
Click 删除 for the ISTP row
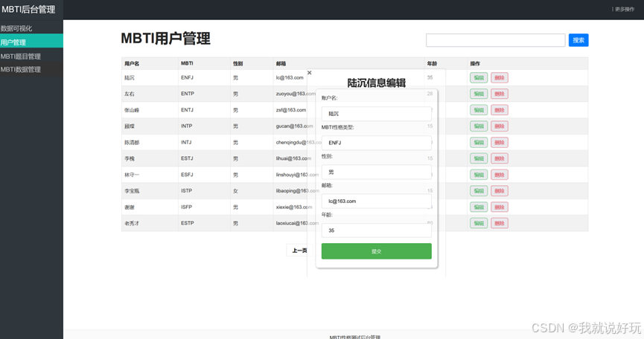(x=500, y=190)
